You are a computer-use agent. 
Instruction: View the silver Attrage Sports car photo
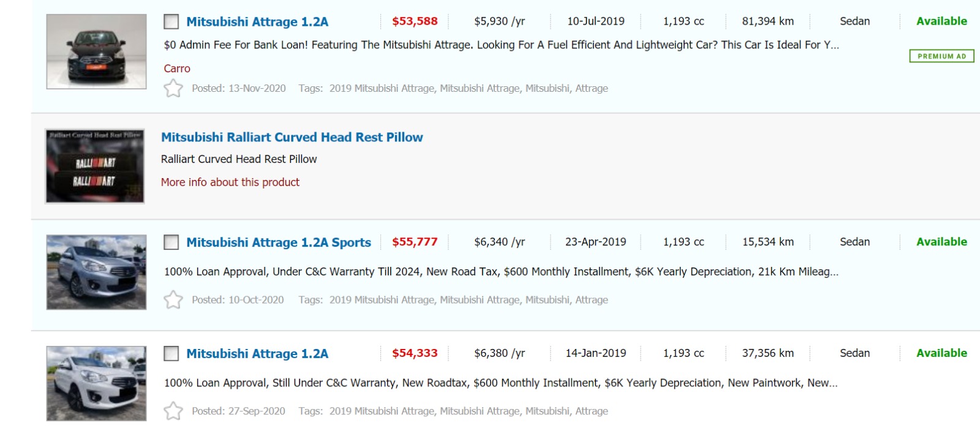pyautogui.click(x=96, y=272)
